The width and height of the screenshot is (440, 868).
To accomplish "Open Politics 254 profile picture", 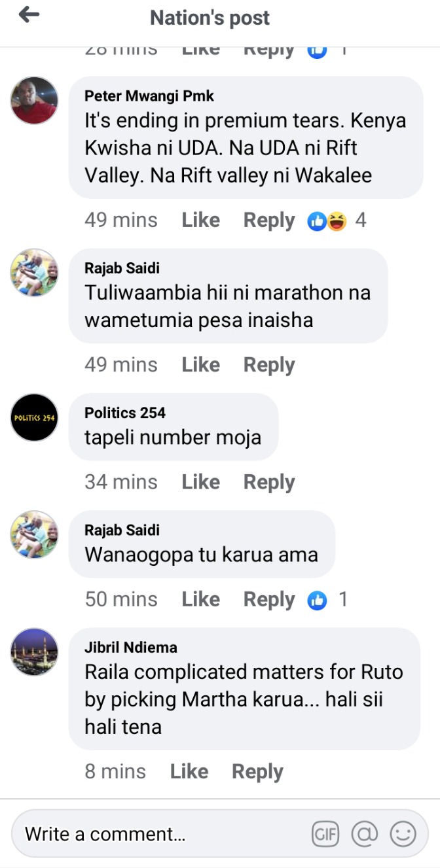I will click(35, 417).
